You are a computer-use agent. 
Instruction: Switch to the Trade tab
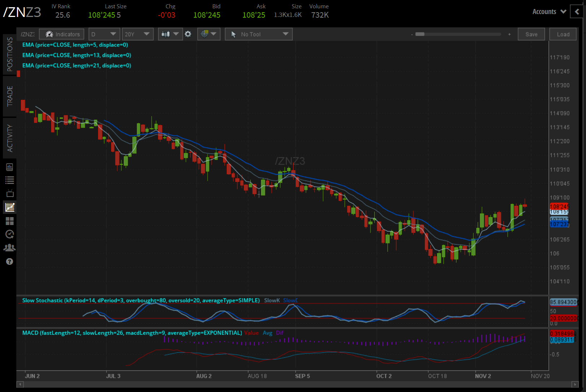[x=10, y=96]
